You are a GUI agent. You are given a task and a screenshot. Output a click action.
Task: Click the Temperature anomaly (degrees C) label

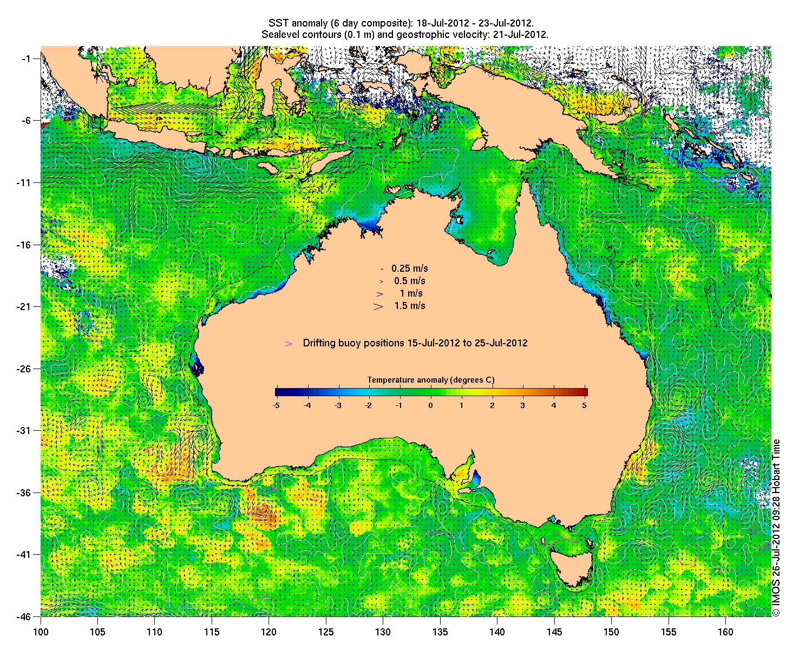click(431, 380)
